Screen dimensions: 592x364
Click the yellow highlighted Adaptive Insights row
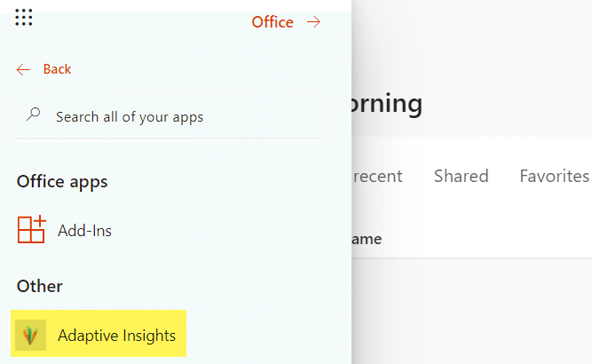tap(99, 334)
